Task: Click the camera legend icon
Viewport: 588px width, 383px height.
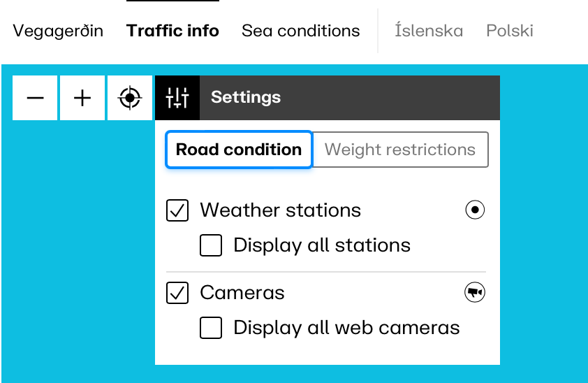Action: pyautogui.click(x=475, y=293)
